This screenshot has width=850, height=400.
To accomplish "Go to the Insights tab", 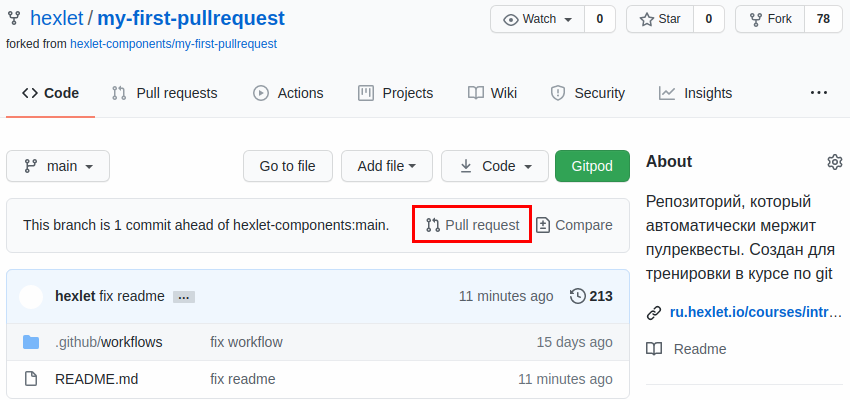I will tap(695, 93).
